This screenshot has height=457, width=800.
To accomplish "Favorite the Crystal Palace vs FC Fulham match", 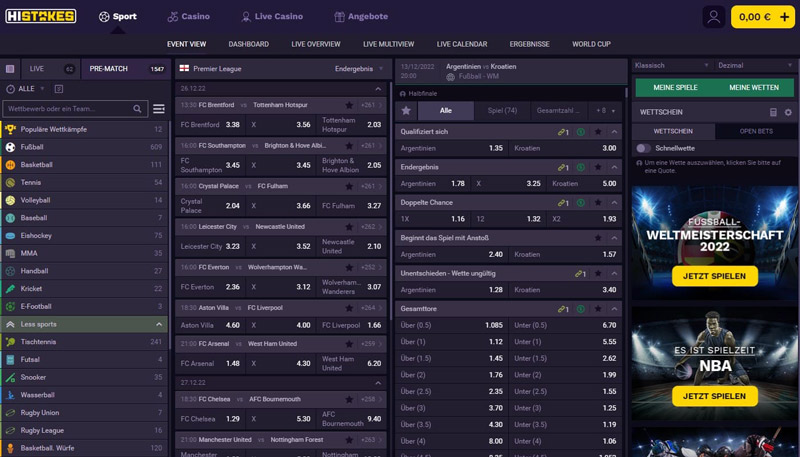I will (349, 186).
